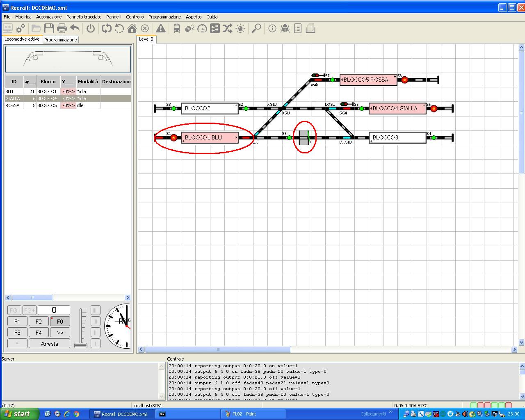Image resolution: width=525 pixels, height=420 pixels.
Task: Open the Modifica menu
Action: (23, 17)
